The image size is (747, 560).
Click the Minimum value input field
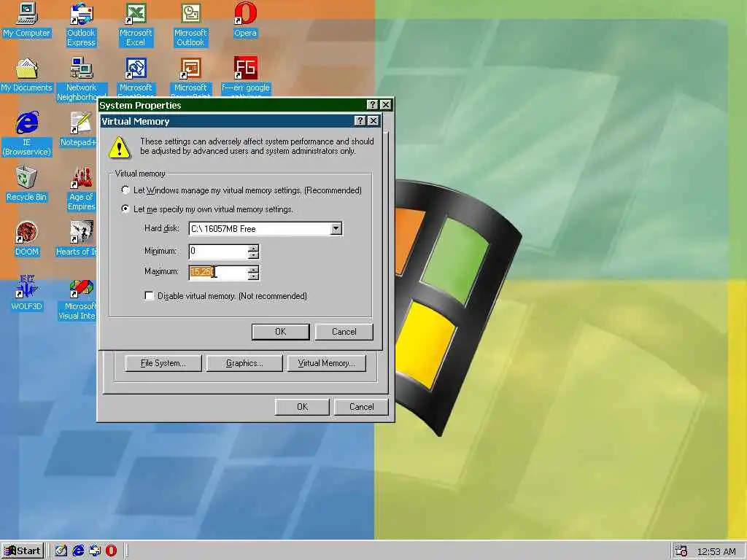218,252
